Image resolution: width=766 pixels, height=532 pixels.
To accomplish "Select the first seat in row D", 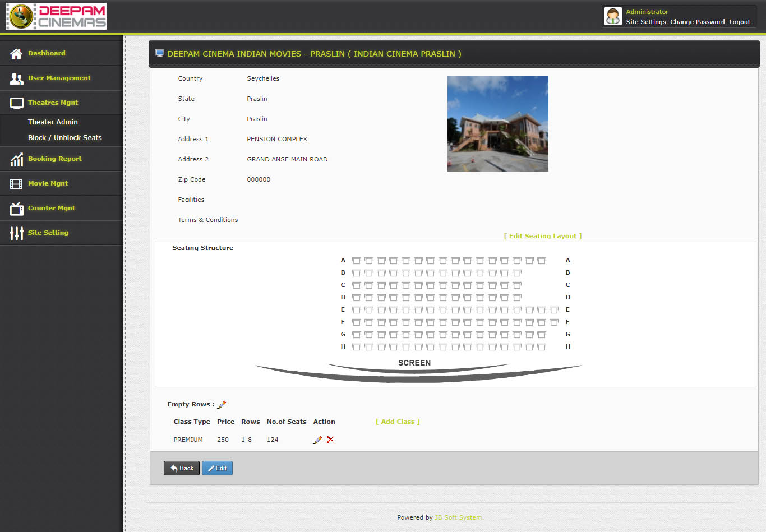I will (356, 298).
